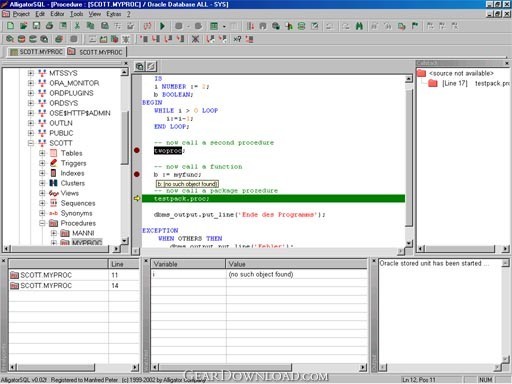The image size is (512, 384).
Task: Open dropdown arrow next to table grid icon
Action: [224, 26]
